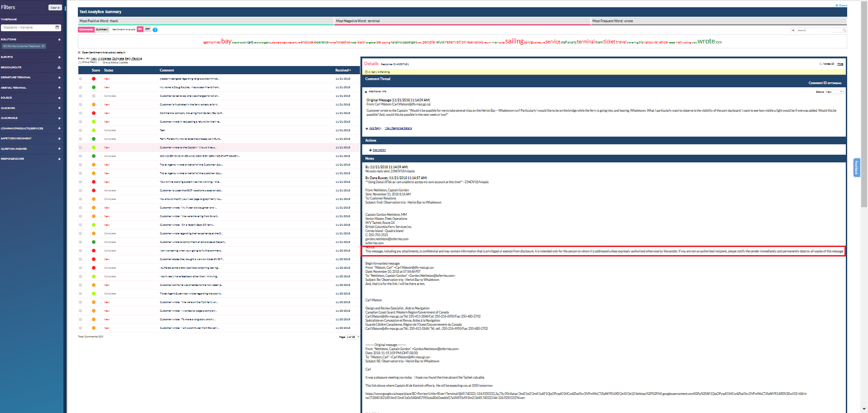Screen dimensions: 868x413
Task: Click the Clear all filters button
Action: click(55, 8)
